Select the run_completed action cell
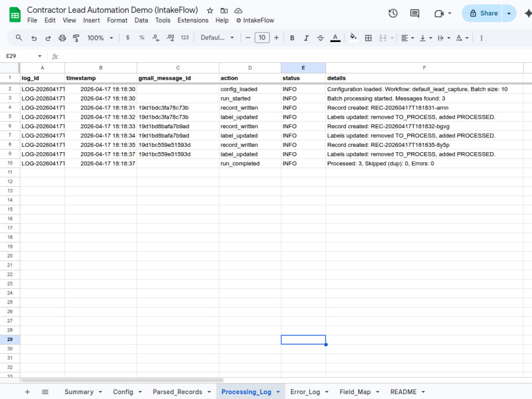This screenshot has width=532, height=399. 250,163
